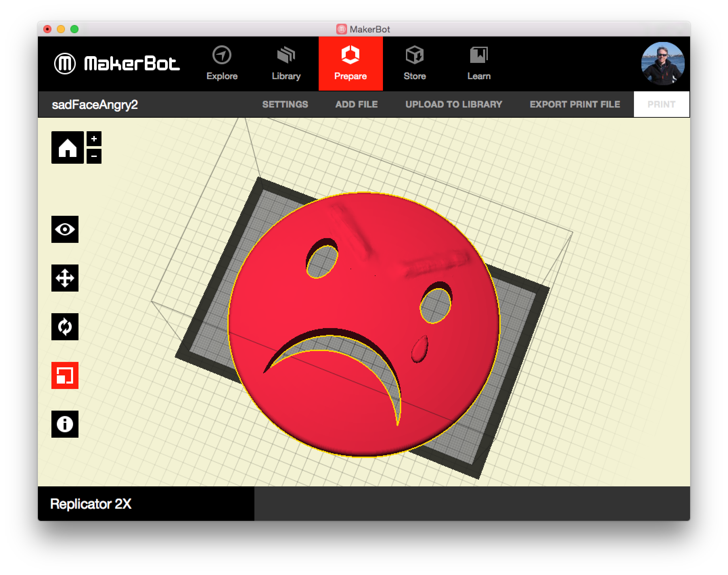
Task: Click ADD FILE
Action: coord(357,104)
